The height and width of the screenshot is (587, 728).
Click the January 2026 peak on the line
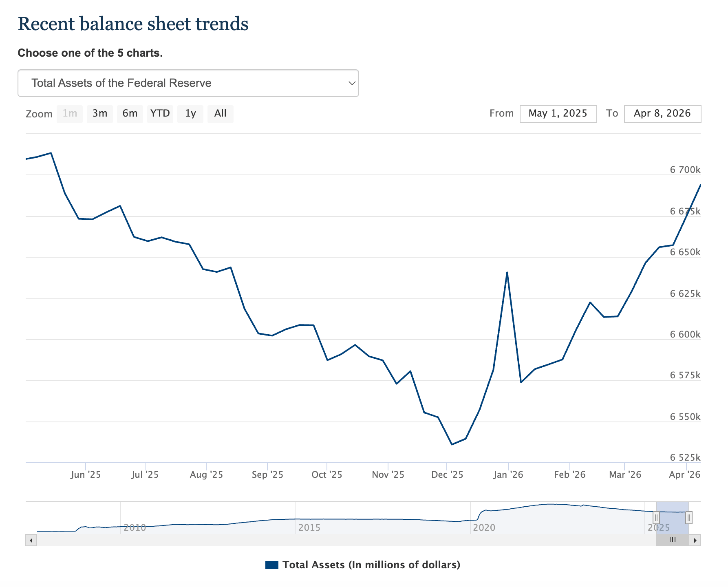click(x=507, y=272)
